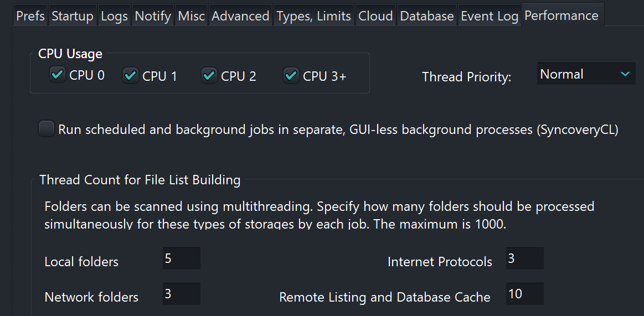Open the Misc tab
This screenshot has height=316, width=644.
click(192, 16)
